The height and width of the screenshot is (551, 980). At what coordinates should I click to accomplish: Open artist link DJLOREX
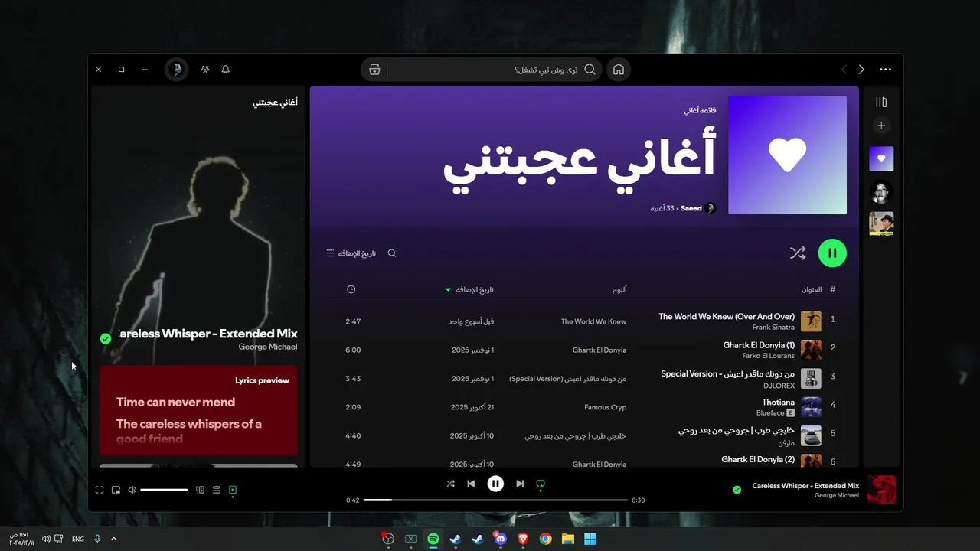(x=779, y=386)
